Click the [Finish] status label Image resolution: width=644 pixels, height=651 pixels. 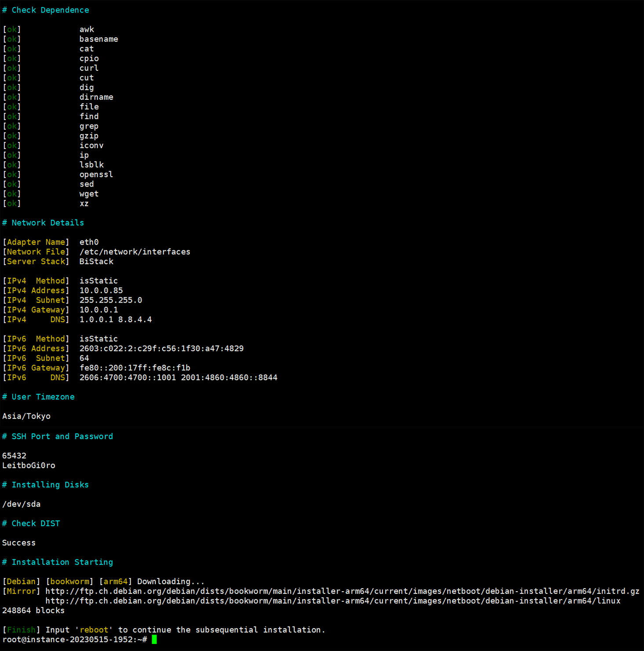point(21,629)
